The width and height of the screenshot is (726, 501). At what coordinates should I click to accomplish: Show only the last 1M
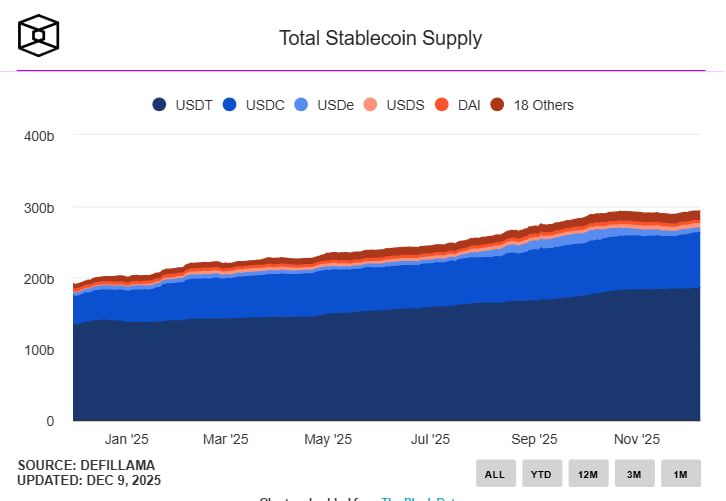coord(680,473)
